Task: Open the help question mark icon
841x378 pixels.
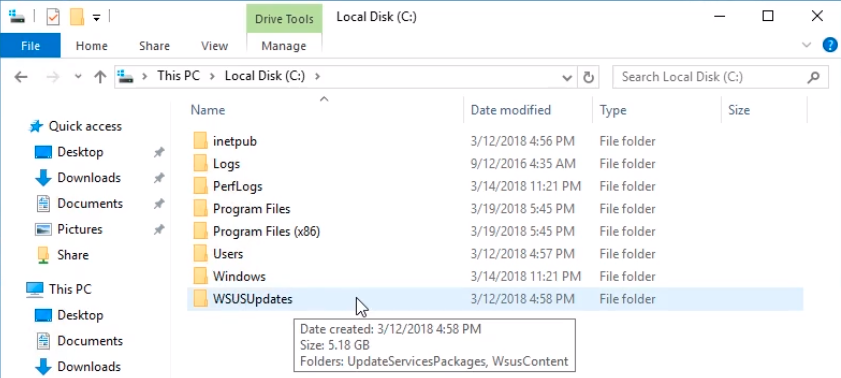Action: pyautogui.click(x=830, y=45)
